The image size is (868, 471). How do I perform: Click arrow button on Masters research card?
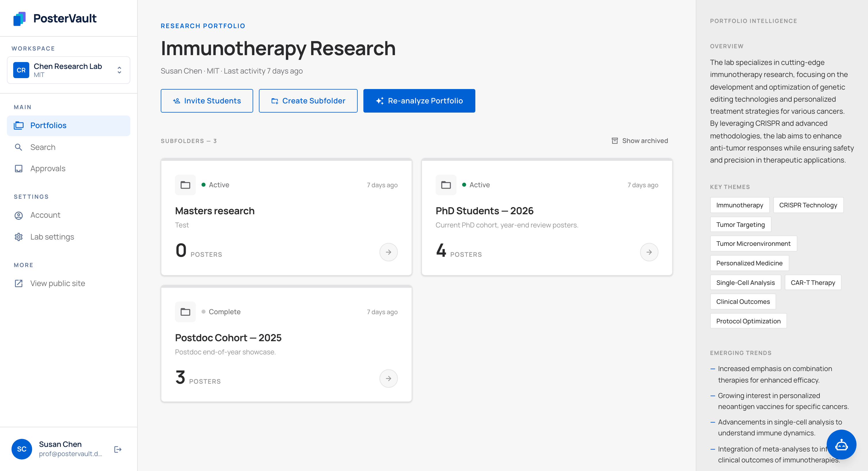pos(389,252)
